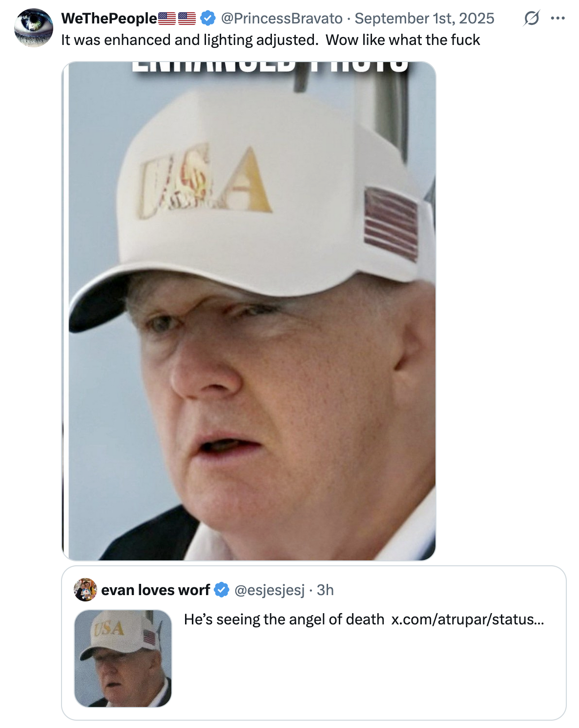The width and height of the screenshot is (579, 728).
Task: Open the @PrincessBravato handle
Action: (282, 18)
